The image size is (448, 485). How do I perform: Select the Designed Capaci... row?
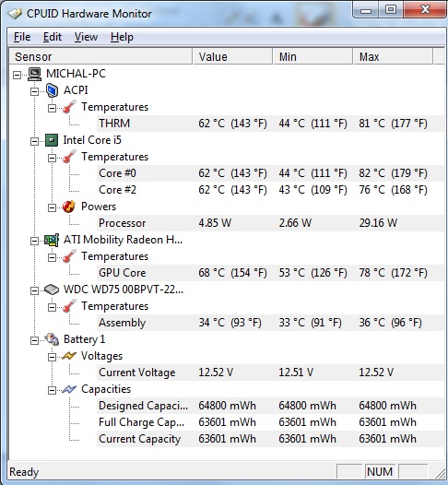[270, 406]
